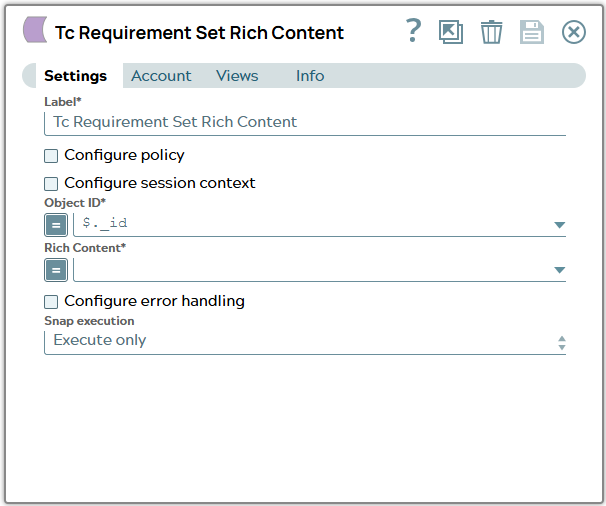Click the save floppy disk icon
The width and height of the screenshot is (606, 506).
pos(532,32)
